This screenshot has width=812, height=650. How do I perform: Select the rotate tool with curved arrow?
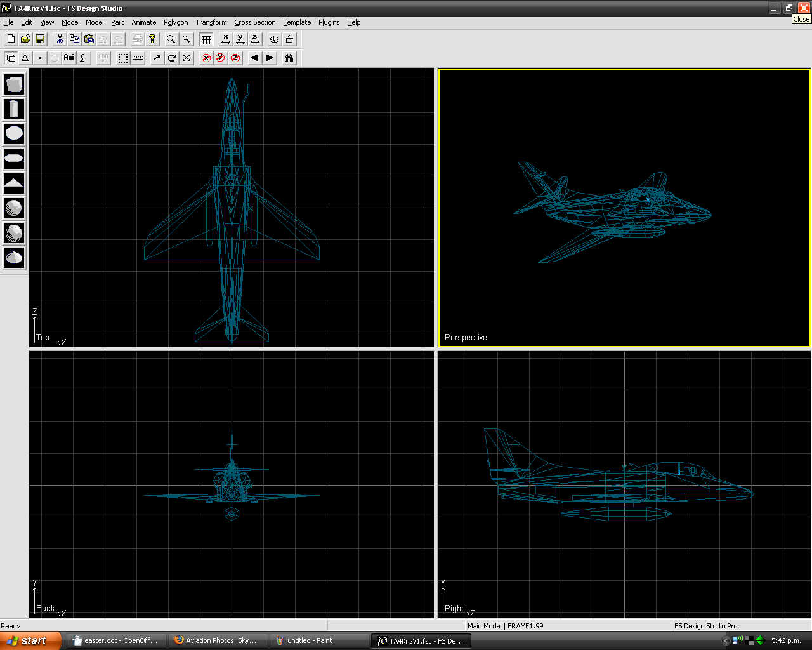point(172,58)
